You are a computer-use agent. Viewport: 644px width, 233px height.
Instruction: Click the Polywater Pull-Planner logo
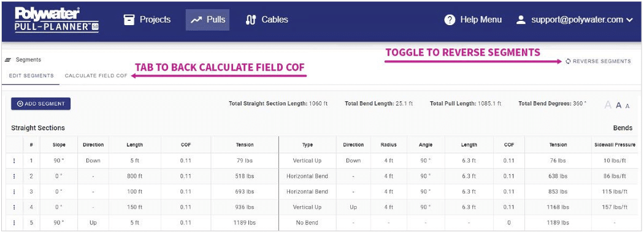pos(56,20)
